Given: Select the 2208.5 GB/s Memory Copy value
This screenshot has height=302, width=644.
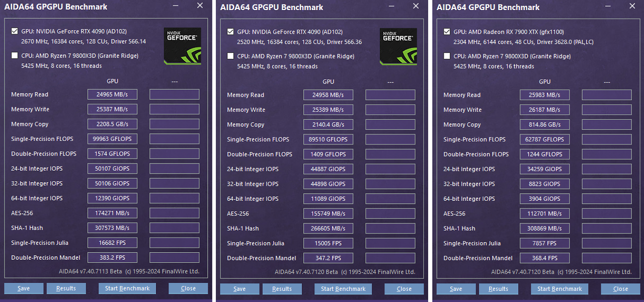Looking at the screenshot, I should (112, 124).
